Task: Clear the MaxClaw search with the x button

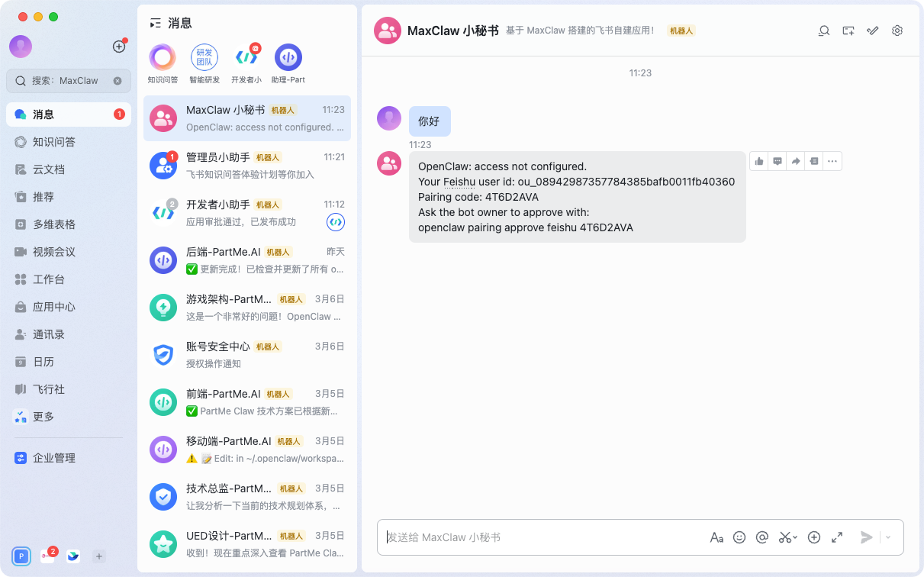Action: click(x=118, y=81)
